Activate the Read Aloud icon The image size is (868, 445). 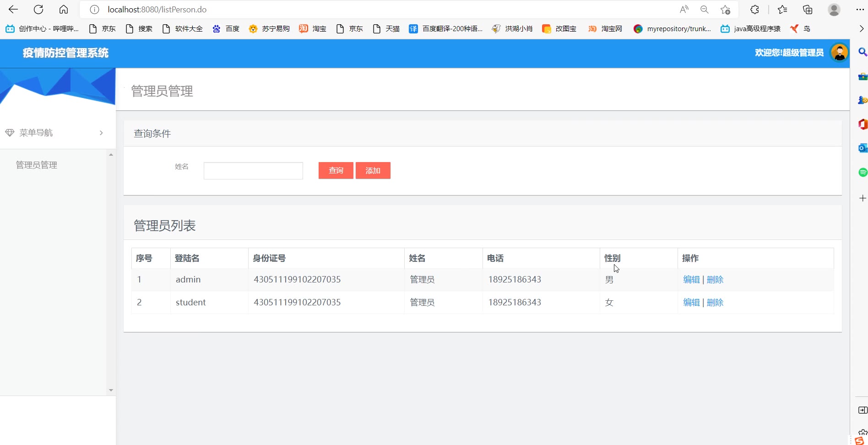[684, 10]
